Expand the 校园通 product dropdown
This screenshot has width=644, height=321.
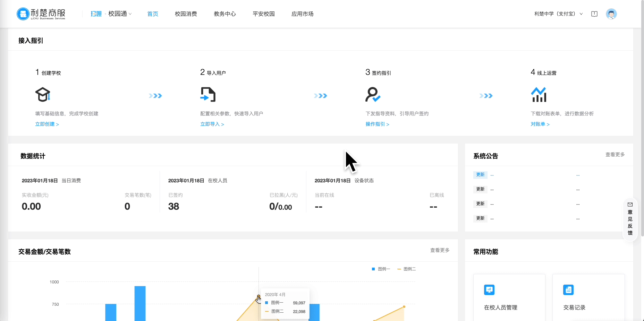[120, 14]
